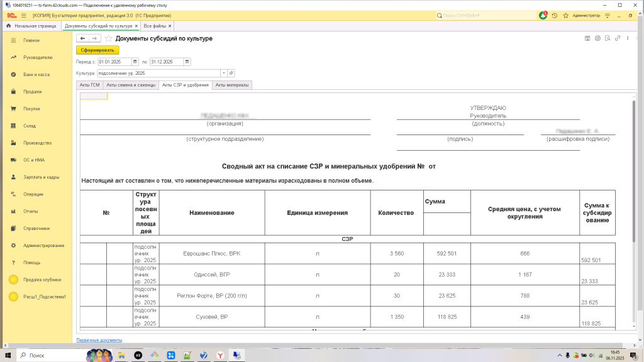Open calendar for period start date

135,62
